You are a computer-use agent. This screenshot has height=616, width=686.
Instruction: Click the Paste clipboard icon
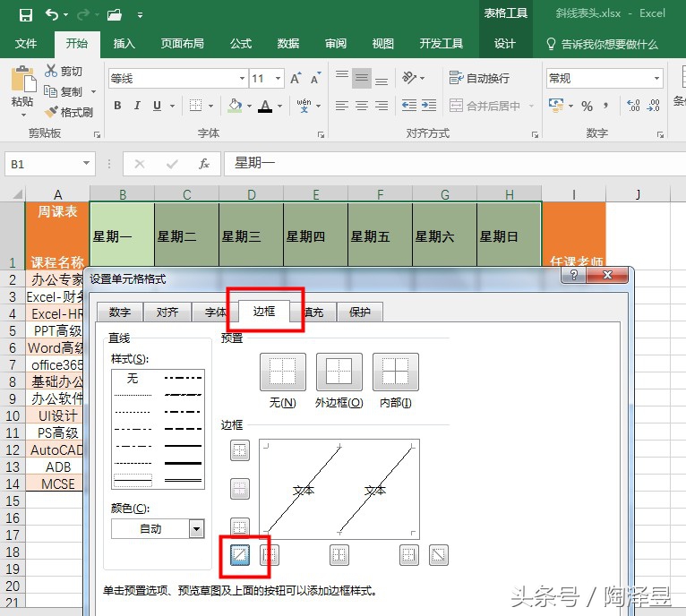[22, 79]
